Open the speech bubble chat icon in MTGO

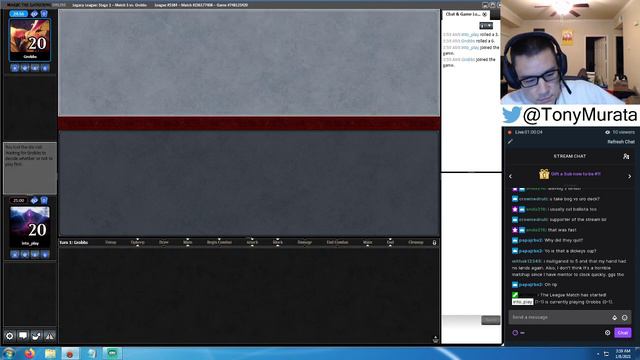23,336
